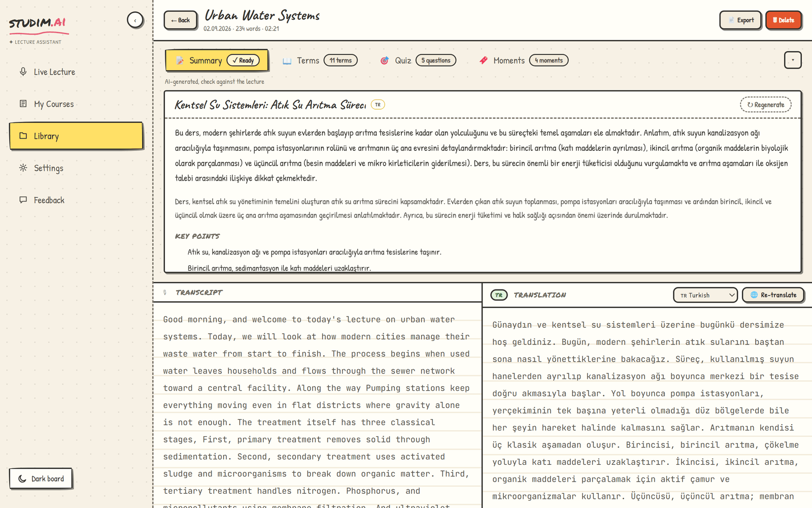This screenshot has height=508, width=812.
Task: Click the "TRANSLATION" panel heading
Action: point(539,295)
